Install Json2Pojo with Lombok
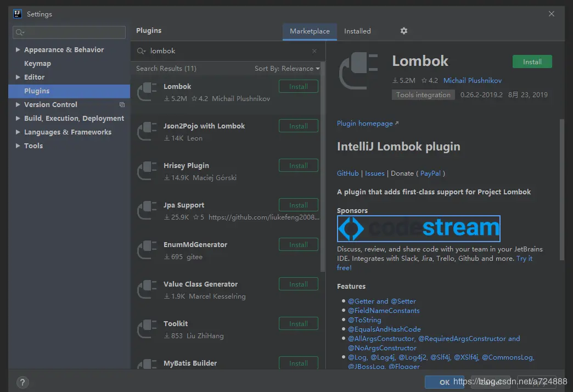 click(x=298, y=126)
